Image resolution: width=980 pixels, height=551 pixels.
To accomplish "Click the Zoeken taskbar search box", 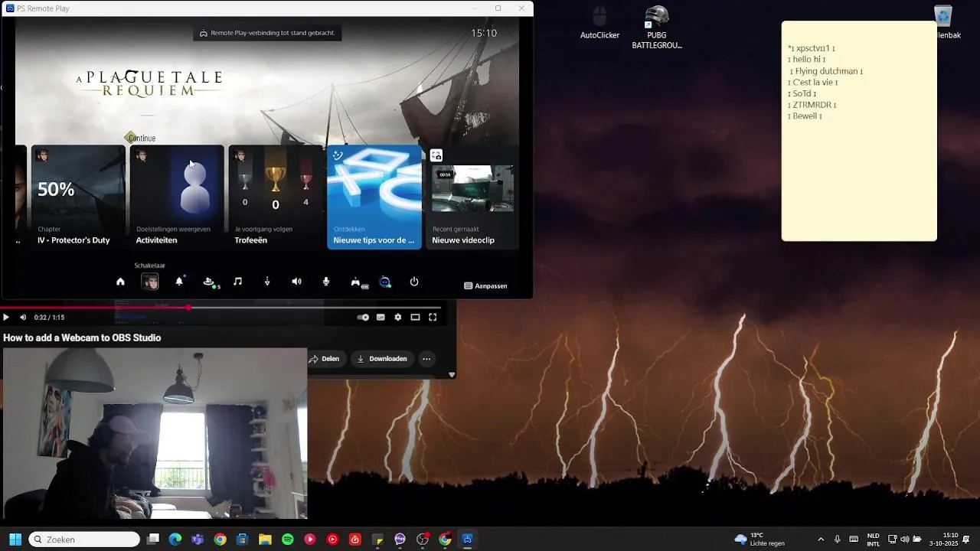I will (84, 540).
